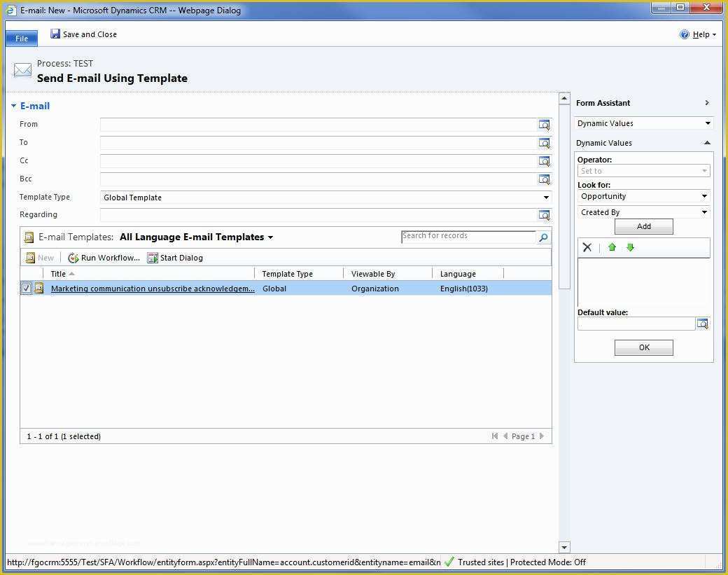
Task: Open the Operator Set to dropdown
Action: (643, 171)
